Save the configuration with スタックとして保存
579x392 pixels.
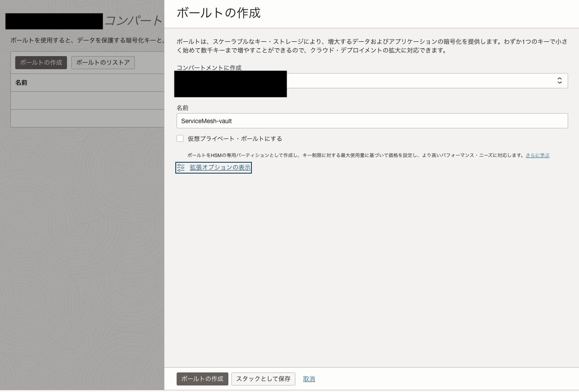pyautogui.click(x=263, y=379)
